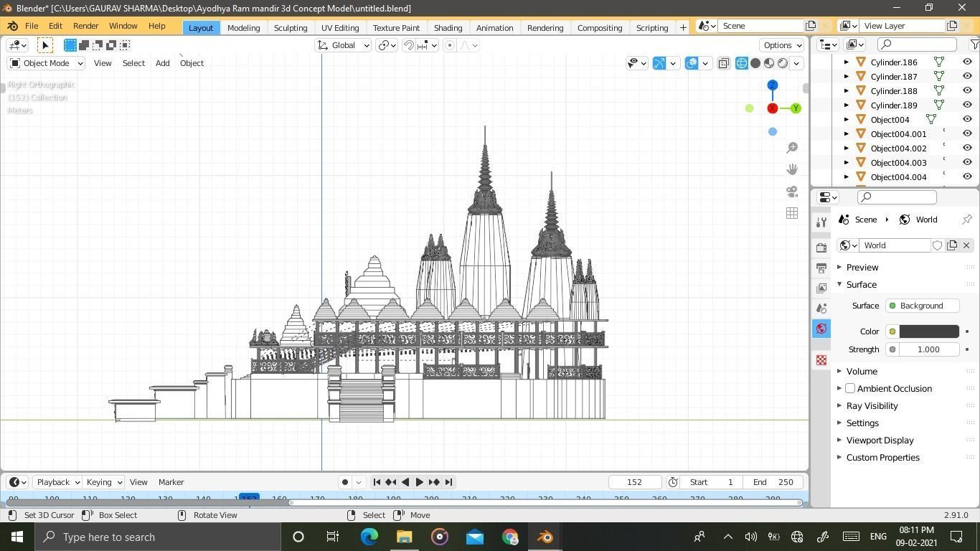
Task: Switch viewport to Solid shading mode
Action: tap(755, 63)
